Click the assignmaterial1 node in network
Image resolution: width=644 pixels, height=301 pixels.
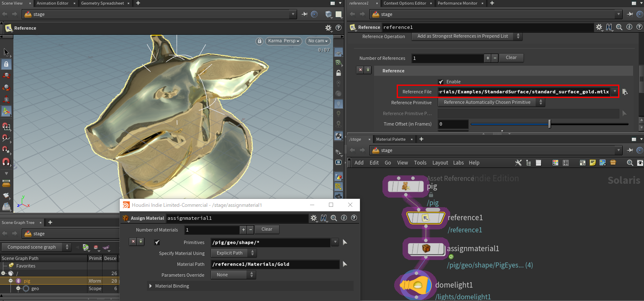coord(426,249)
